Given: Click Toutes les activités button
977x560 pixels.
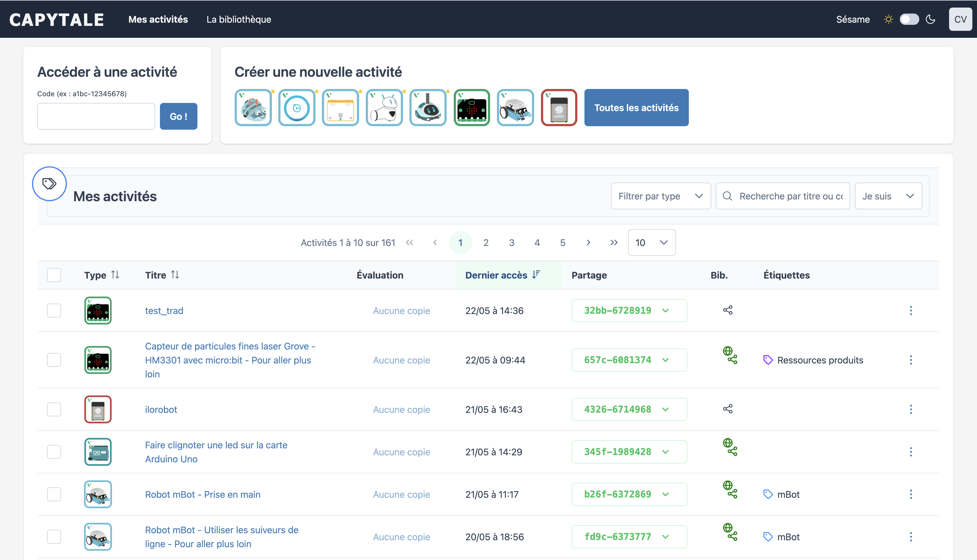Looking at the screenshot, I should [636, 108].
